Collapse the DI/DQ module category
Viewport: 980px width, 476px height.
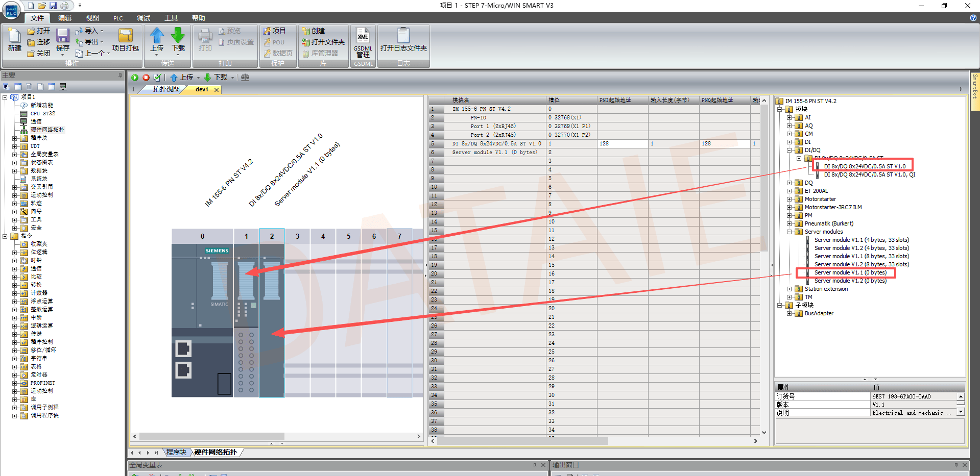click(789, 151)
